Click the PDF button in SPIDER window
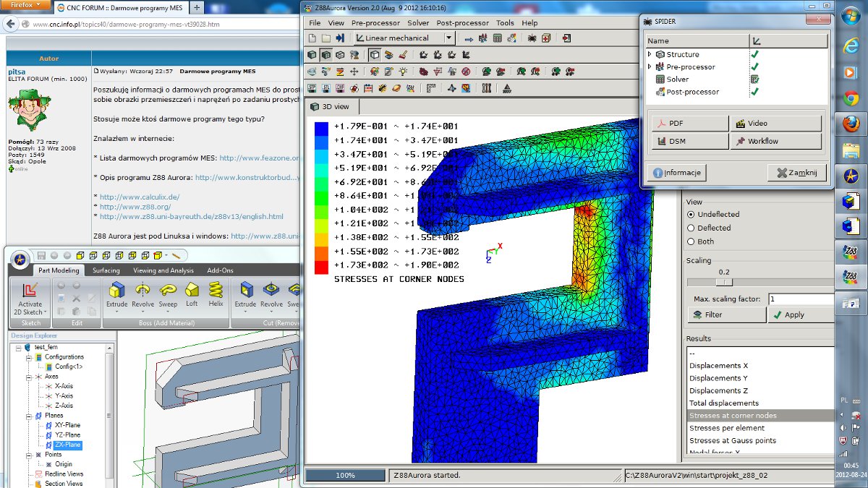The image size is (868, 488). [x=689, y=123]
